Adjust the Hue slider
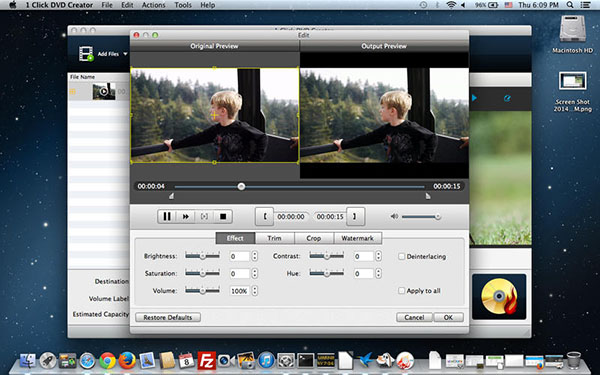Viewport: 600px width, 375px height. click(326, 273)
